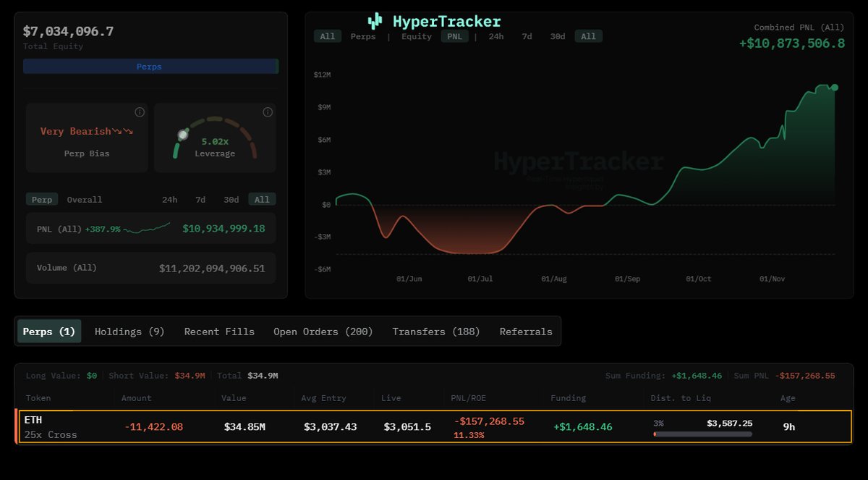Viewport: 868px width, 480px height.
Task: Switch chart view to Equity
Action: point(416,36)
